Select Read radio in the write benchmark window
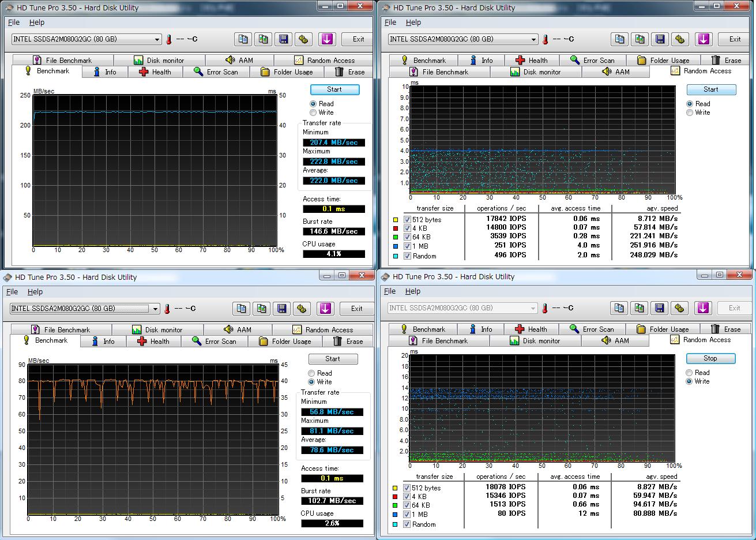 311,373
